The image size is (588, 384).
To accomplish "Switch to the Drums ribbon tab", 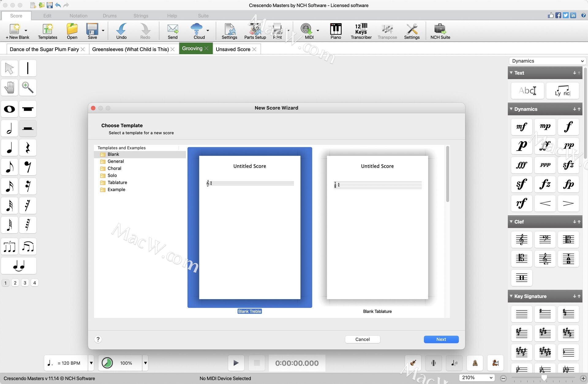I will [110, 16].
